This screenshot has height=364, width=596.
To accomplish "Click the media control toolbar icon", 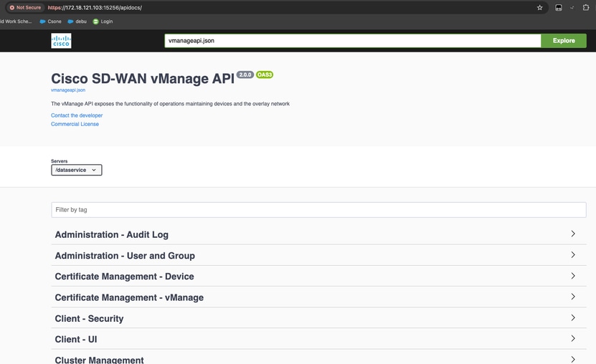I will pos(559,8).
